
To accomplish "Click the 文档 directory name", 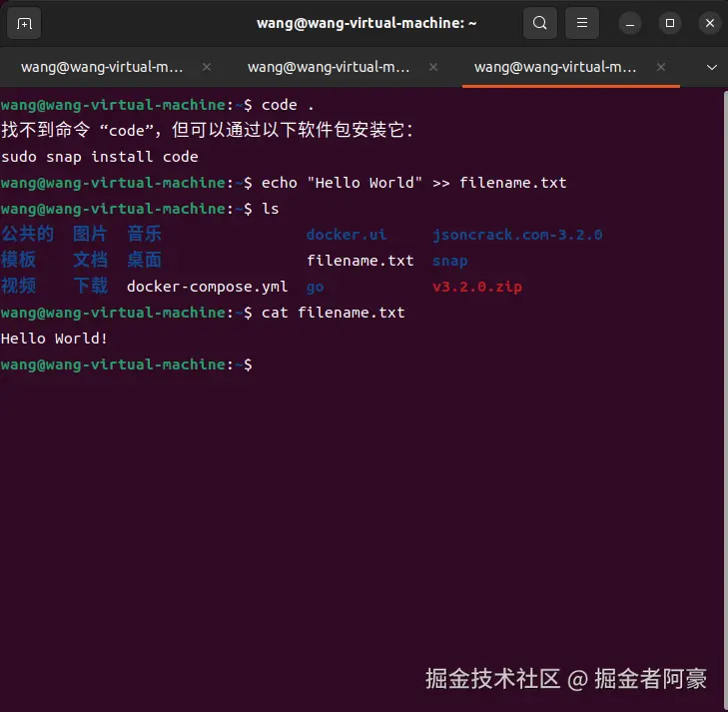I will click(x=90, y=260).
